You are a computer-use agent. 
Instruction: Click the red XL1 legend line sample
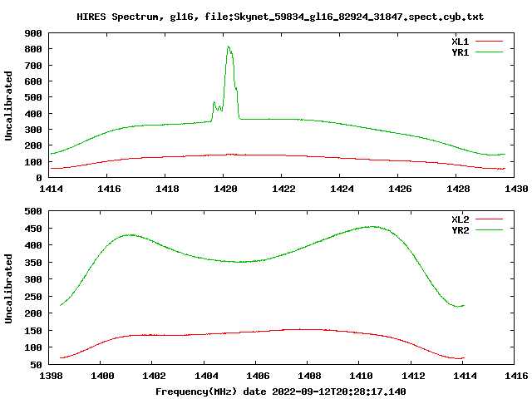pos(489,42)
